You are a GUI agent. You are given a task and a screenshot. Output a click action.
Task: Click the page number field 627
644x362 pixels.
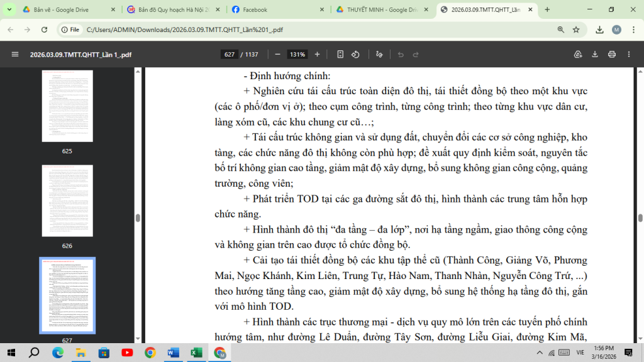coord(229,54)
